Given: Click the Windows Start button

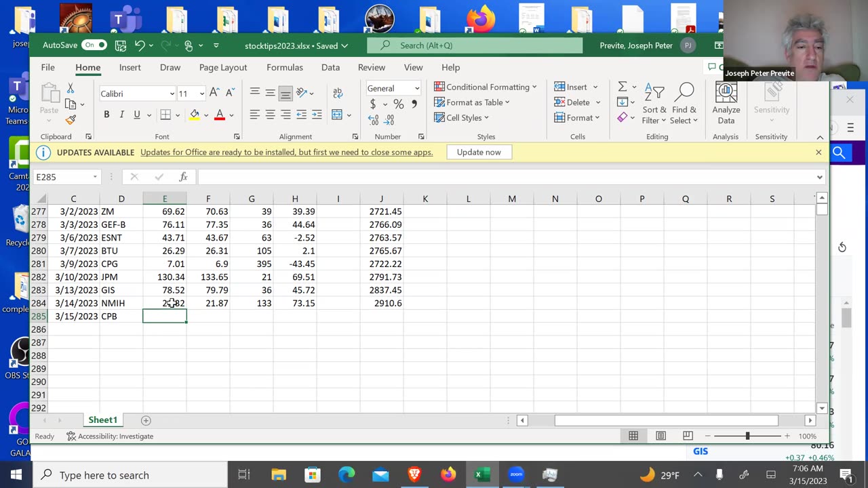Looking at the screenshot, I should pyautogui.click(x=16, y=474).
